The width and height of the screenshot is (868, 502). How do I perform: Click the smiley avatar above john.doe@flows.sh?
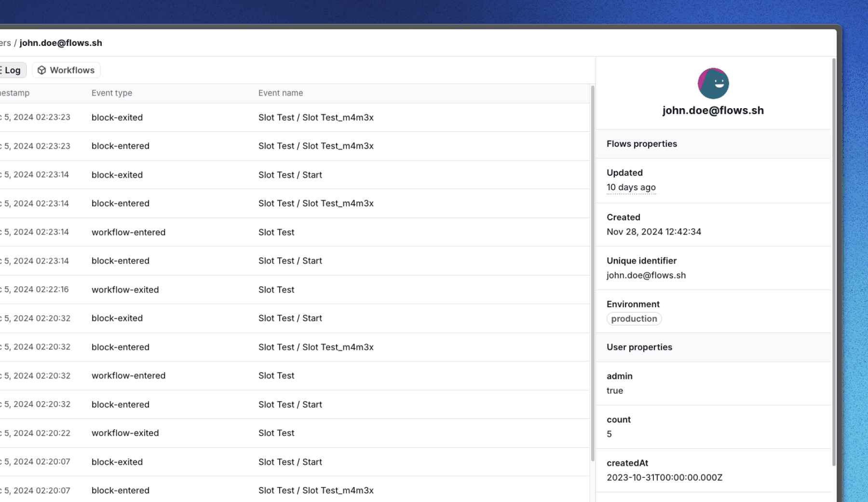tap(713, 83)
